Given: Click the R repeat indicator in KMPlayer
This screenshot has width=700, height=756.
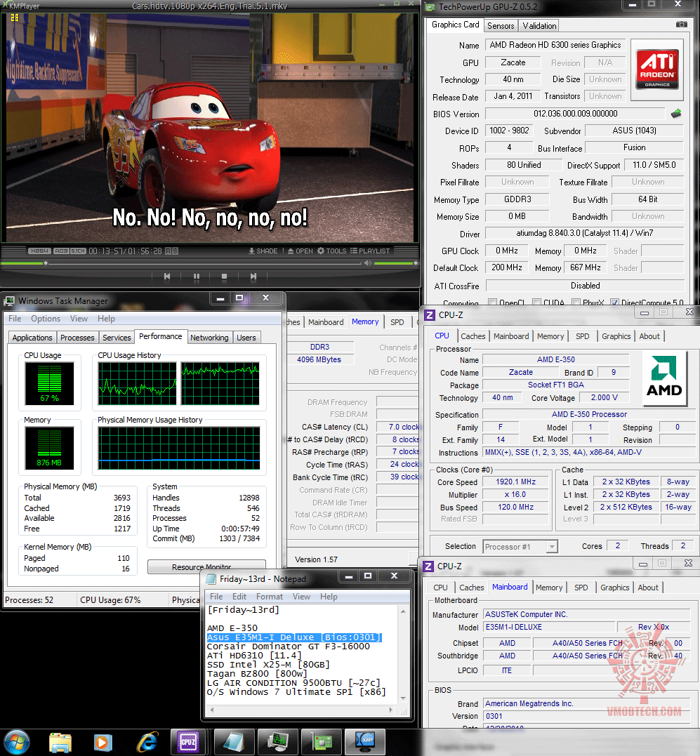Looking at the screenshot, I should pos(169,251).
